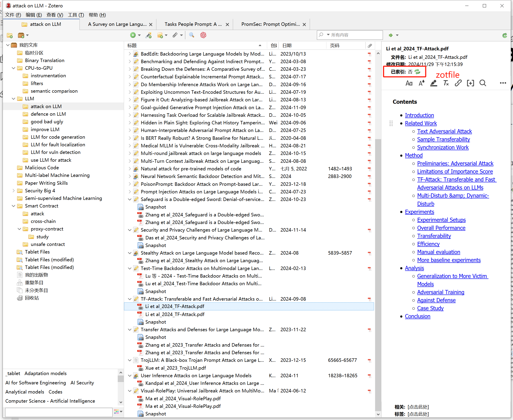513x420 pixels.
Task: Click the Sync with Zotero icon
Action: pos(505,36)
